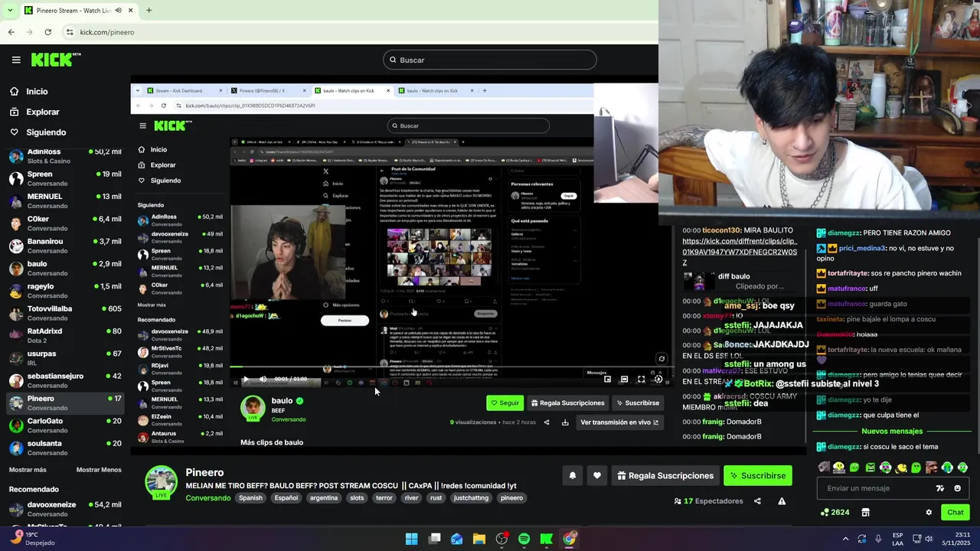The width and height of the screenshot is (980, 551).
Task: Click the 7TV icon in chat input
Action: click(940, 488)
